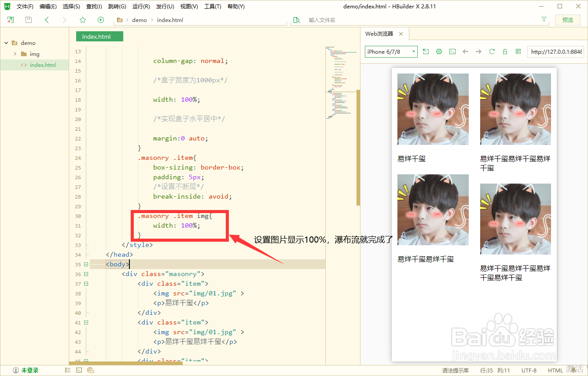Select the index.html editor tab
The width and height of the screenshot is (588, 376).
tap(99, 37)
